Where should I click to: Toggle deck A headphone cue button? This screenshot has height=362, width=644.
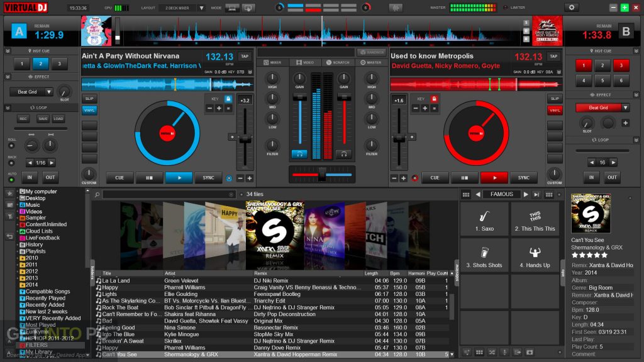coord(299,154)
